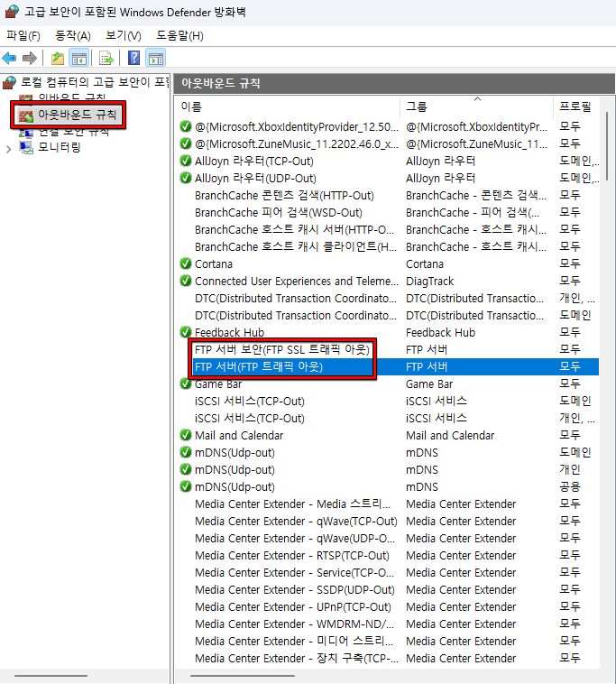This screenshot has height=684, width=616.
Task: Click the Up one level folder icon
Action: (x=57, y=58)
